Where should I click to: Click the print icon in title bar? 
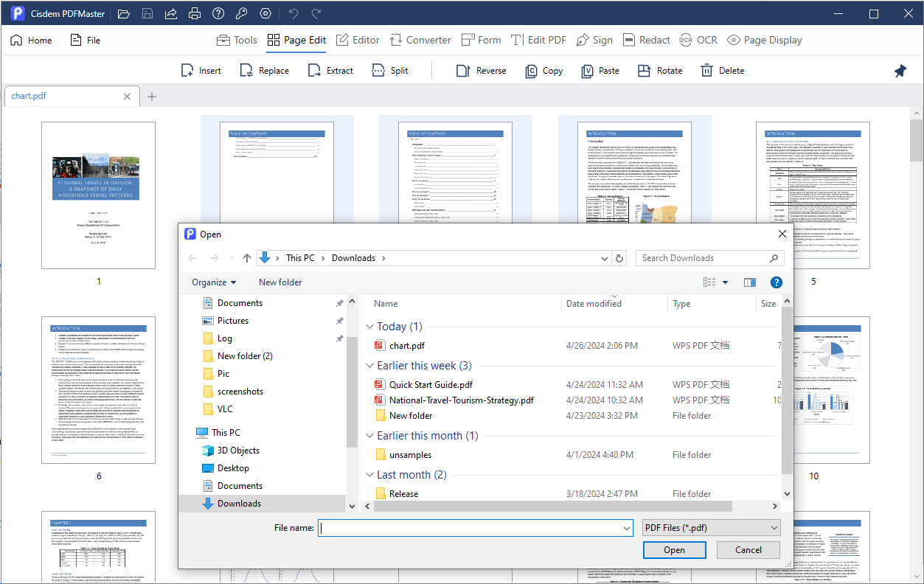click(194, 14)
